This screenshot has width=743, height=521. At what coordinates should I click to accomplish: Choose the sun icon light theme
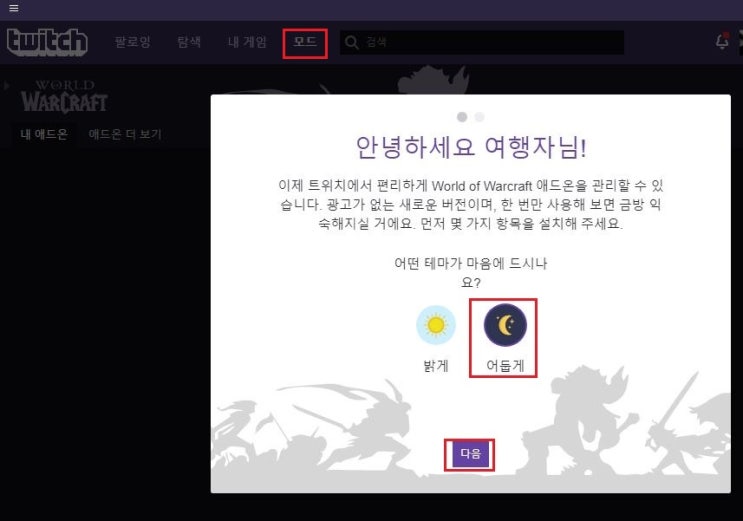[436, 325]
